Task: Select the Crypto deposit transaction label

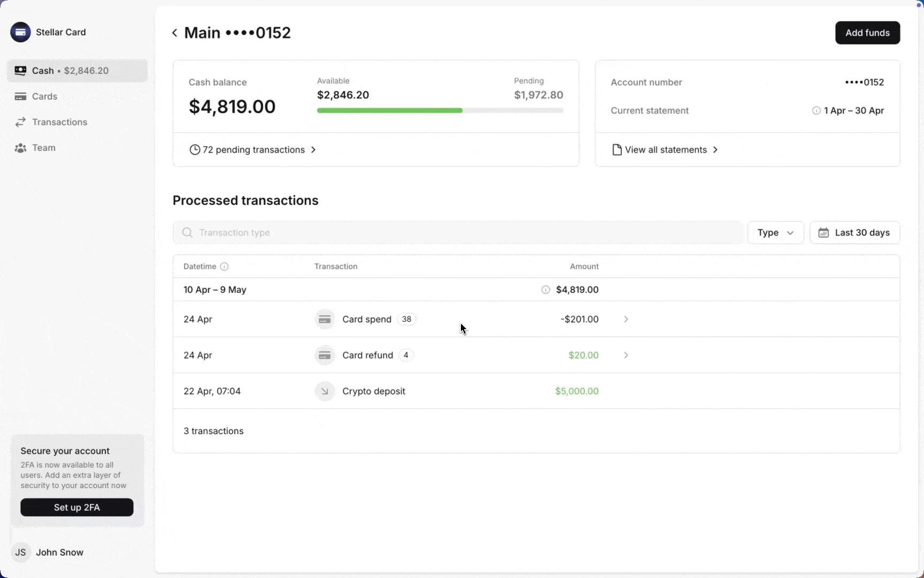Action: coord(374,391)
